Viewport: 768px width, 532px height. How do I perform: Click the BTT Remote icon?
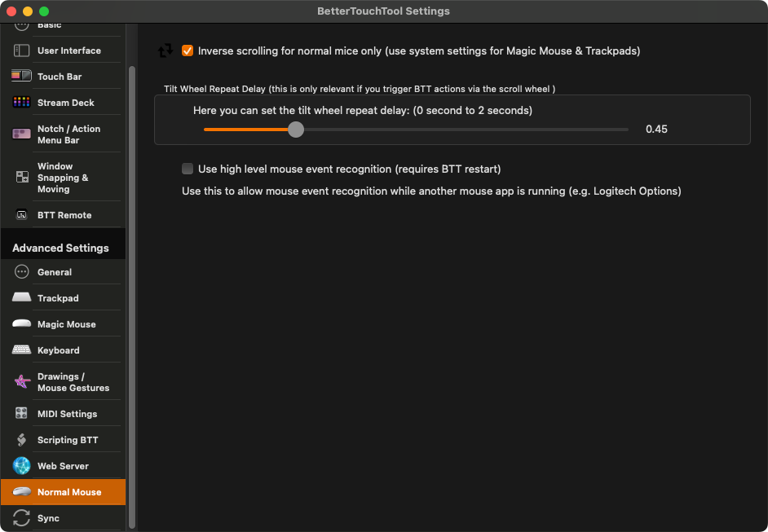point(22,215)
